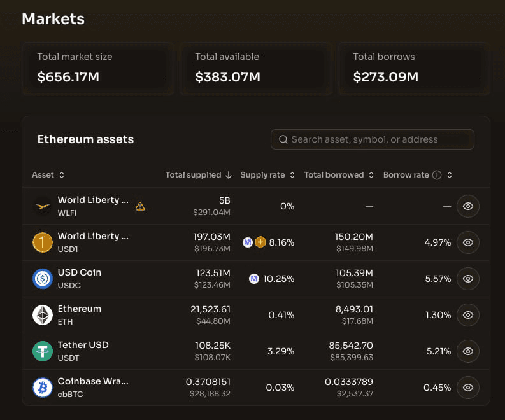
Task: Click the Ethereum diamond logo icon
Action: [x=43, y=315]
